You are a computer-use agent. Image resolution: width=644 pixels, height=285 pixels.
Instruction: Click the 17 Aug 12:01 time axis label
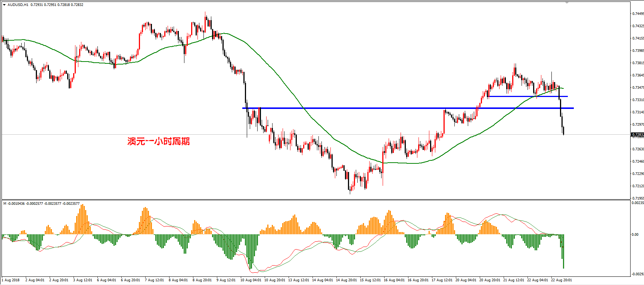pos(442,280)
